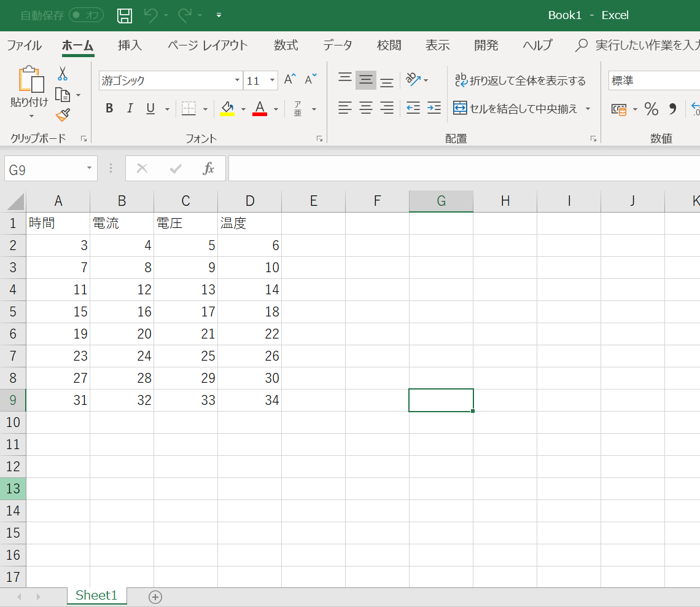Screen dimensions: 700x607
Task: Click the Redo arrow icon
Action: 185,15
